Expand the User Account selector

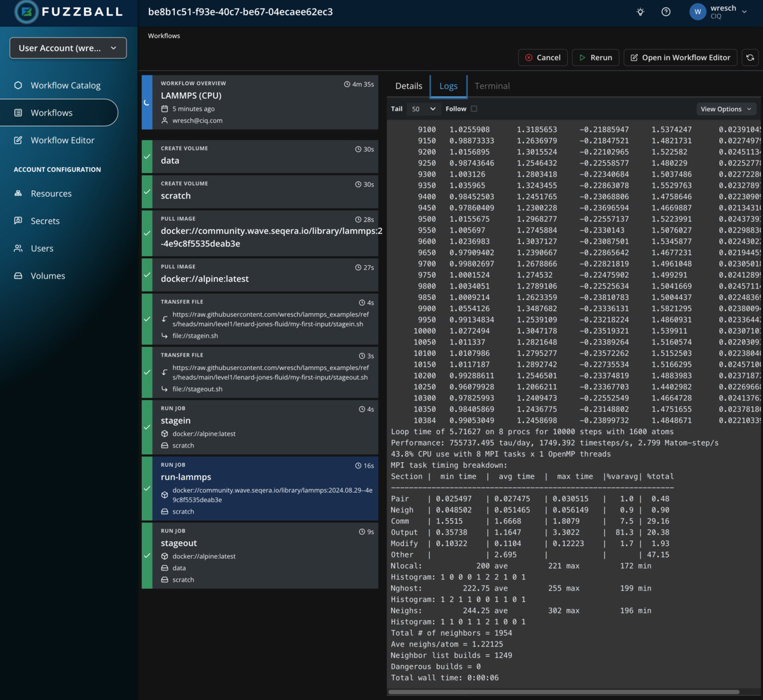[67, 48]
